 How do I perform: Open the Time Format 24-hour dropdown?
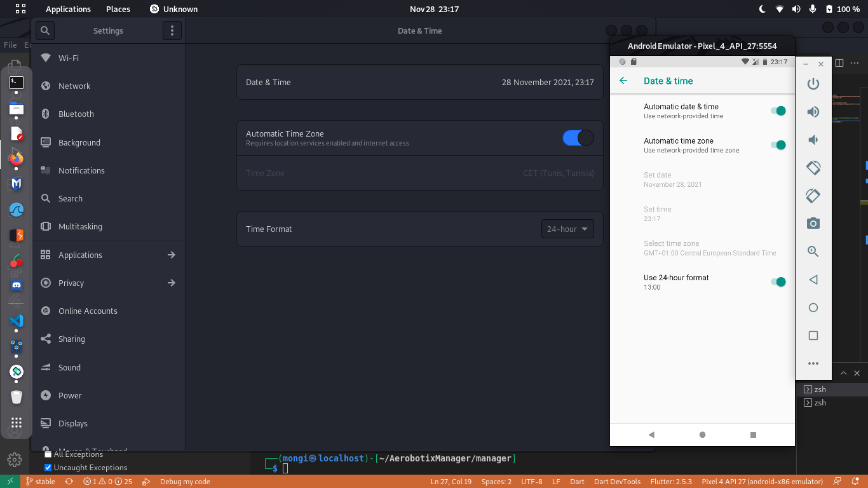(x=567, y=229)
